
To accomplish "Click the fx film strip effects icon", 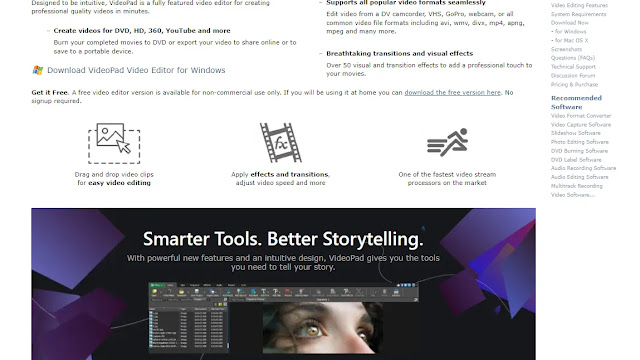I will [280, 143].
